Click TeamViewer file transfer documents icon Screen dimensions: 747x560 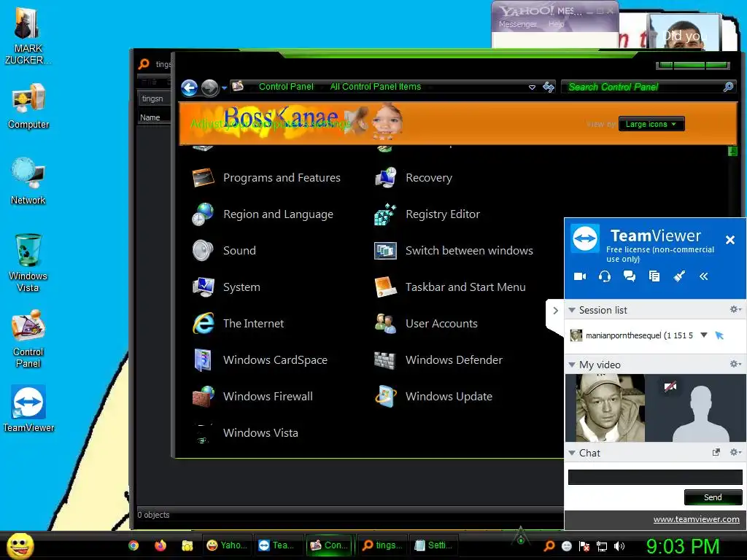[x=654, y=276]
